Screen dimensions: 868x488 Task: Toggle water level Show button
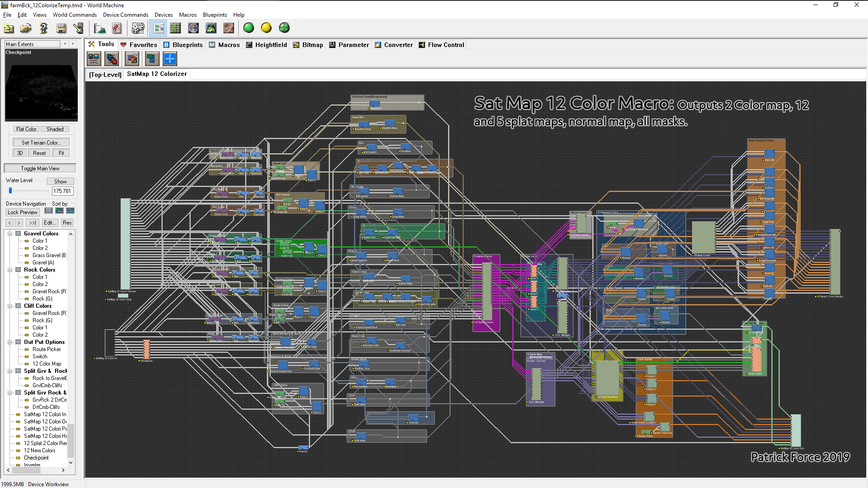tap(61, 181)
